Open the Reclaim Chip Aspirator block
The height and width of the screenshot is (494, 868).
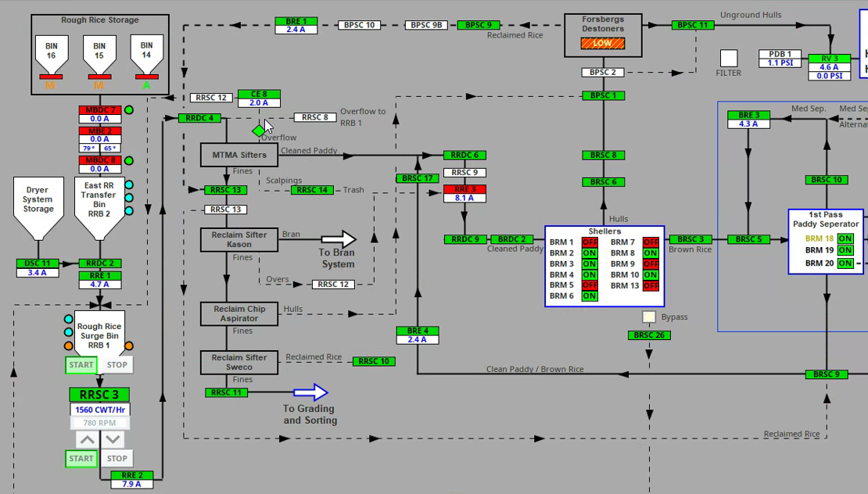(239, 313)
